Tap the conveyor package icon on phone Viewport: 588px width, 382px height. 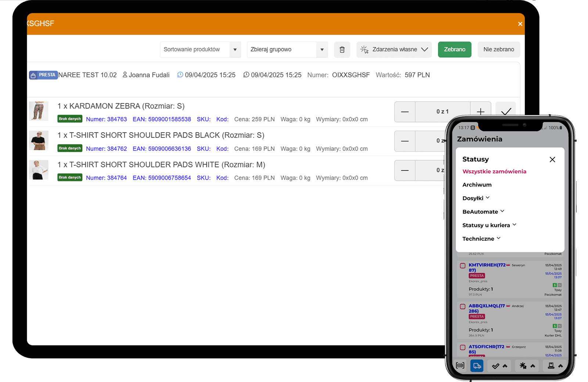coord(551,365)
